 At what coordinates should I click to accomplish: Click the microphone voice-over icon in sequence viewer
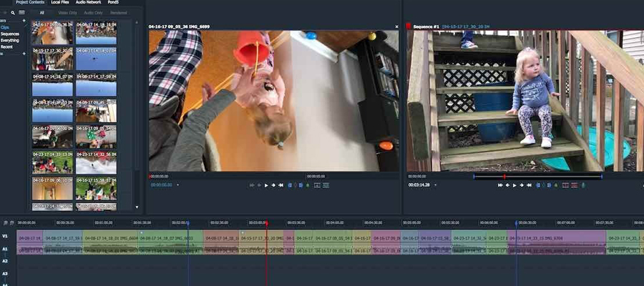point(583,185)
